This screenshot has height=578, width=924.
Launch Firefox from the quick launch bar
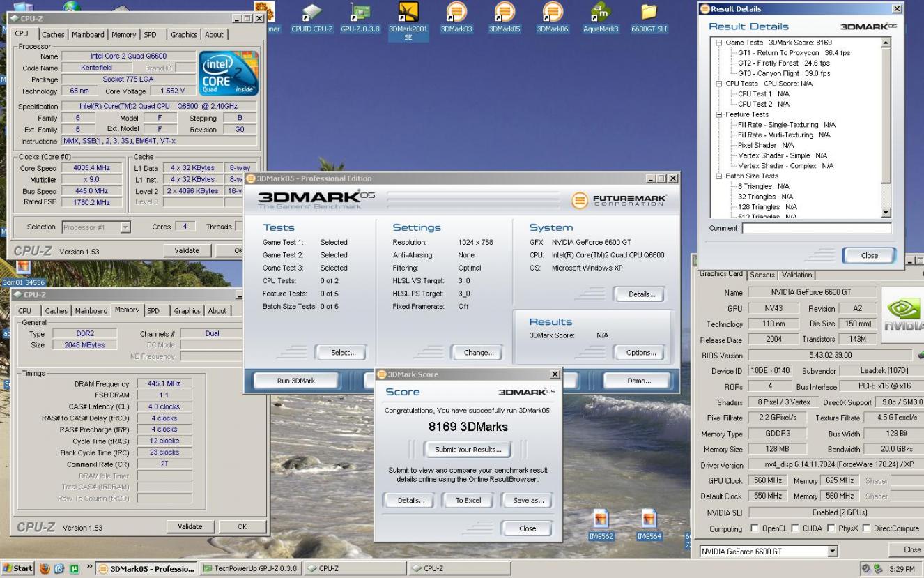pos(44,569)
